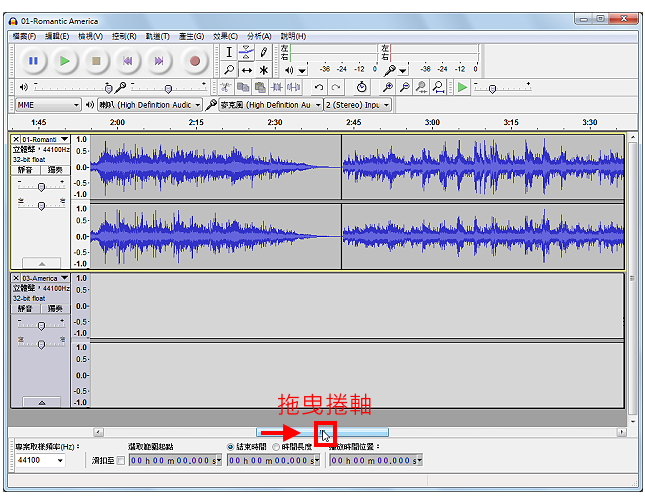This screenshot has width=645, height=503.
Task: Solo the 01-Romanti track
Action: point(55,170)
